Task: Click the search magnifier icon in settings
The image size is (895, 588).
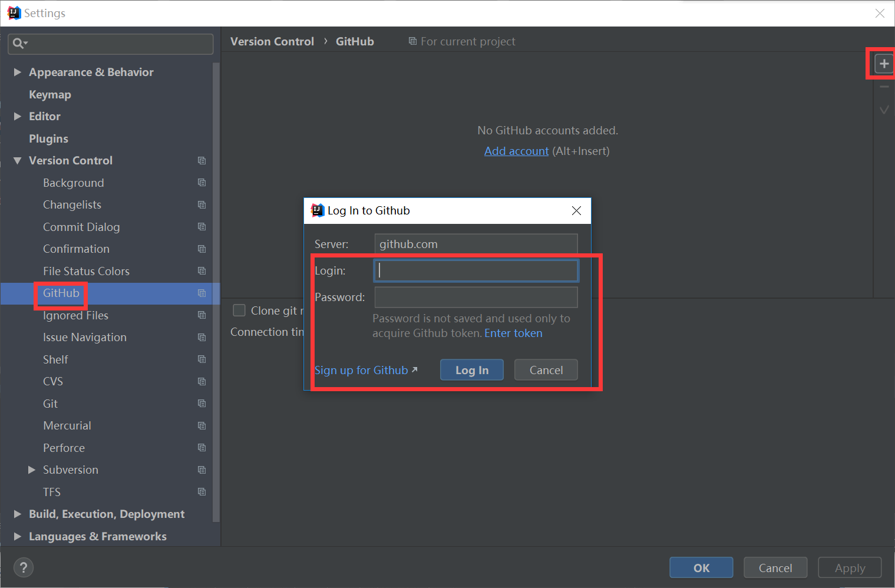Action: pos(19,43)
